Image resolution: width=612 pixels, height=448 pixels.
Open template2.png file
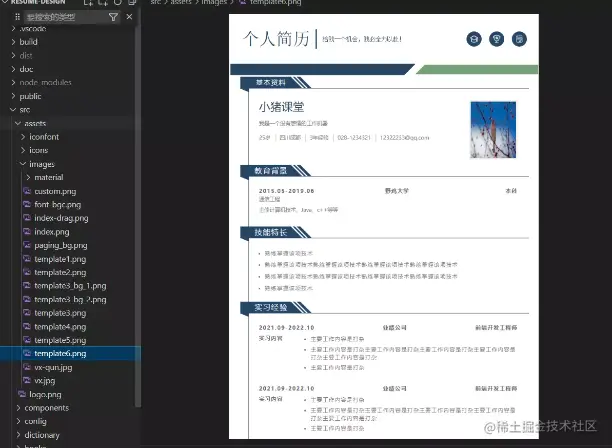(60, 272)
